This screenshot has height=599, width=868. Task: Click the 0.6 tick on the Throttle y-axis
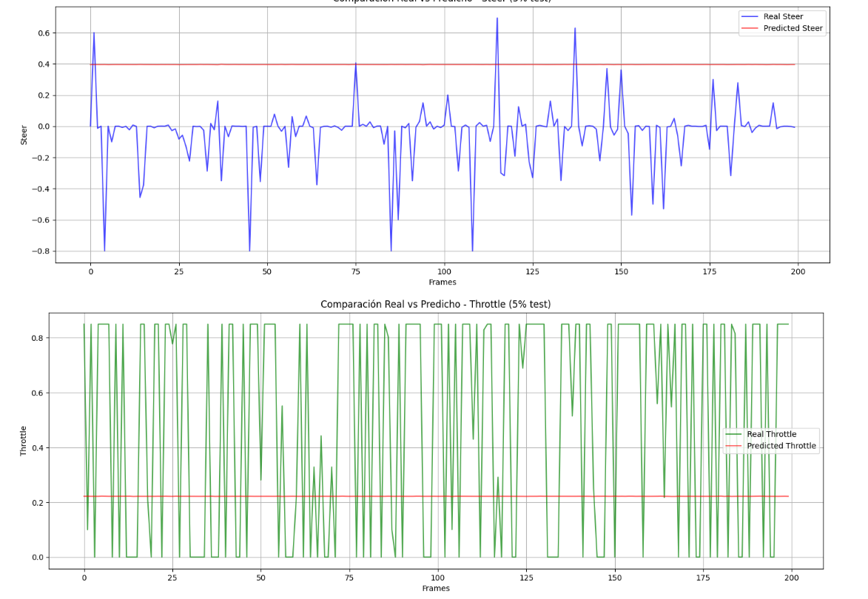38,393
